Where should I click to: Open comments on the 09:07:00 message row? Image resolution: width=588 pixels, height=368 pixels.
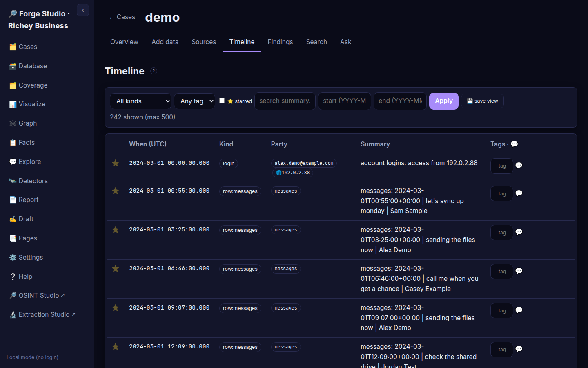(x=519, y=310)
